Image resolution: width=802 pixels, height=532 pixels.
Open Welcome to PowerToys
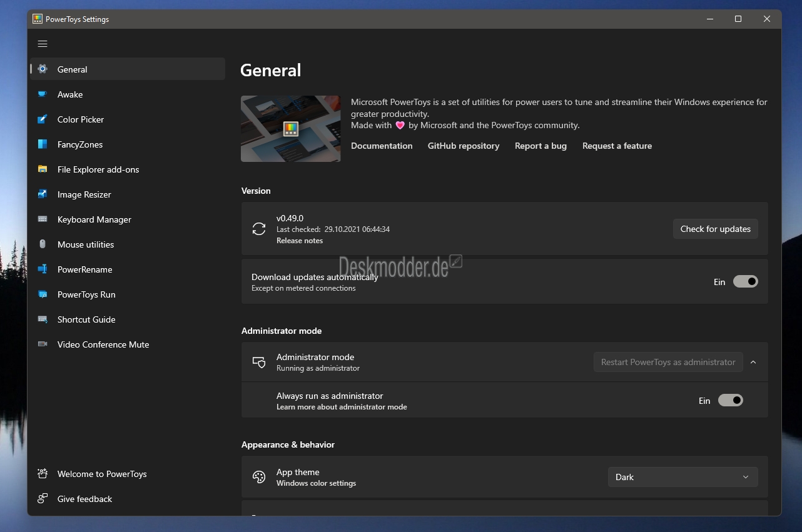click(x=128, y=474)
